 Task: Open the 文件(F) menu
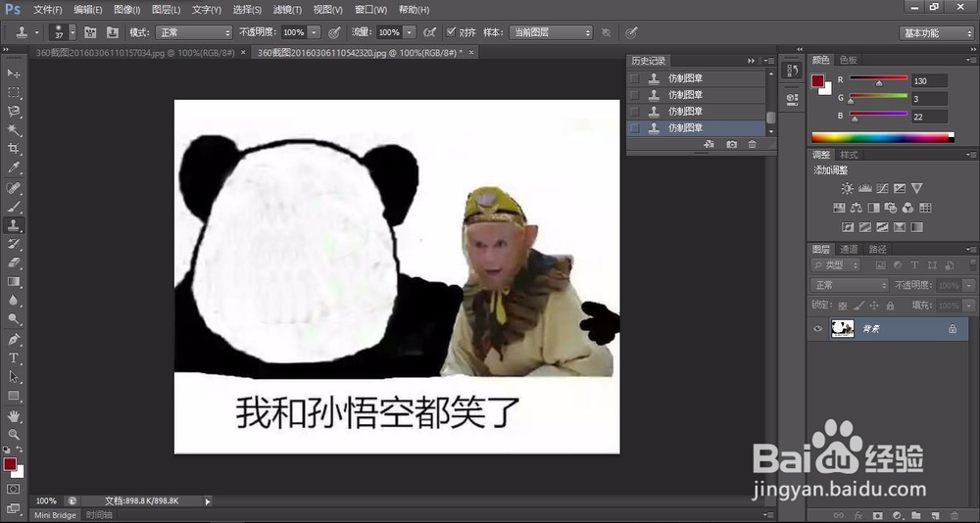tap(47, 10)
